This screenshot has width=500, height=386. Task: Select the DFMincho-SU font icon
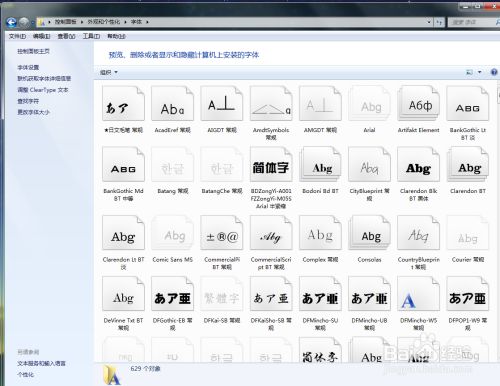point(320,294)
